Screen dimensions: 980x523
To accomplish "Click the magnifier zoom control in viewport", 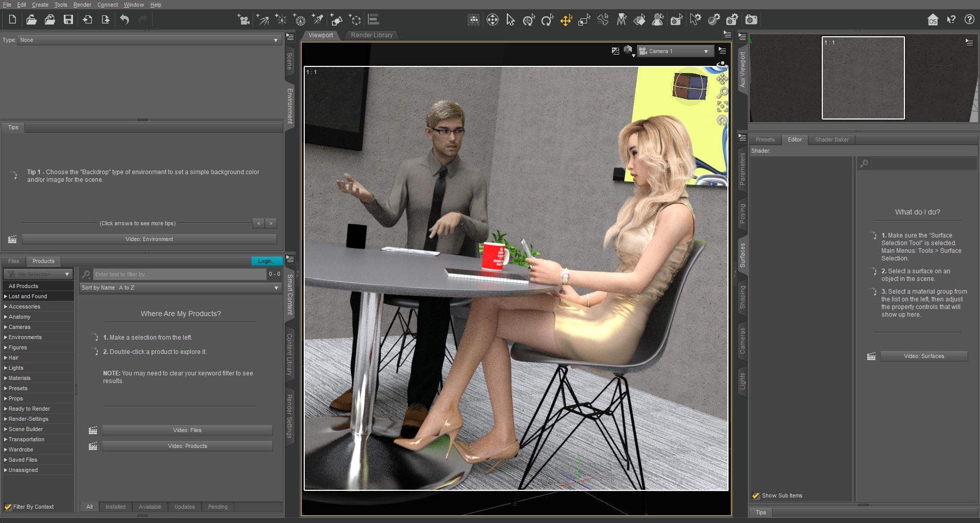I will [x=722, y=93].
